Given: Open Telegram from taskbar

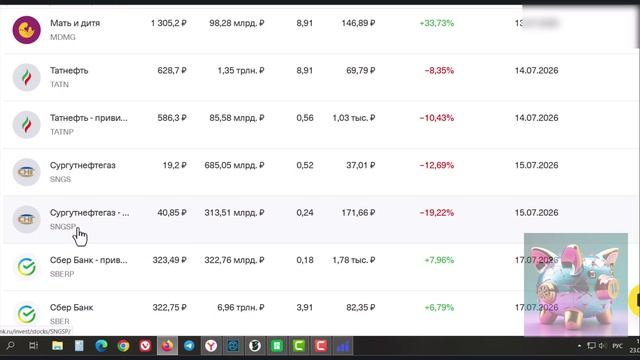Looking at the screenshot, I should coord(189,346).
